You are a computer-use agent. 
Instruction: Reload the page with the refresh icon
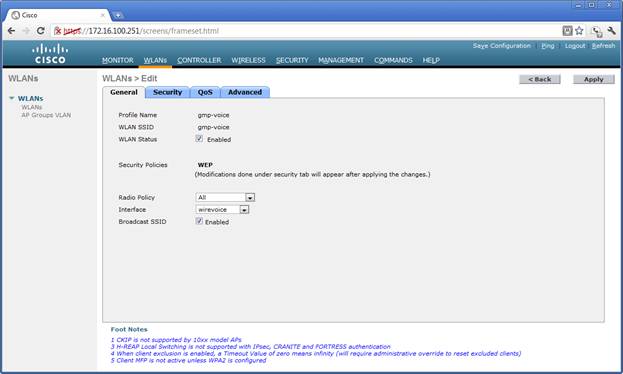[x=41, y=31]
